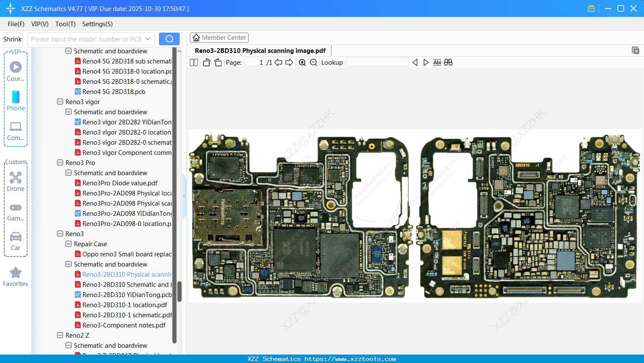Collapse the Repair Case section under Reno3
Viewport: 644px width, 363px height.
(69, 244)
